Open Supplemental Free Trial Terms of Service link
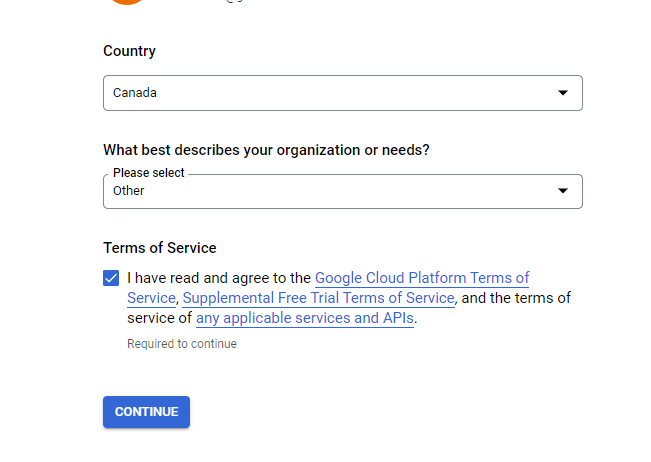 pyautogui.click(x=319, y=298)
